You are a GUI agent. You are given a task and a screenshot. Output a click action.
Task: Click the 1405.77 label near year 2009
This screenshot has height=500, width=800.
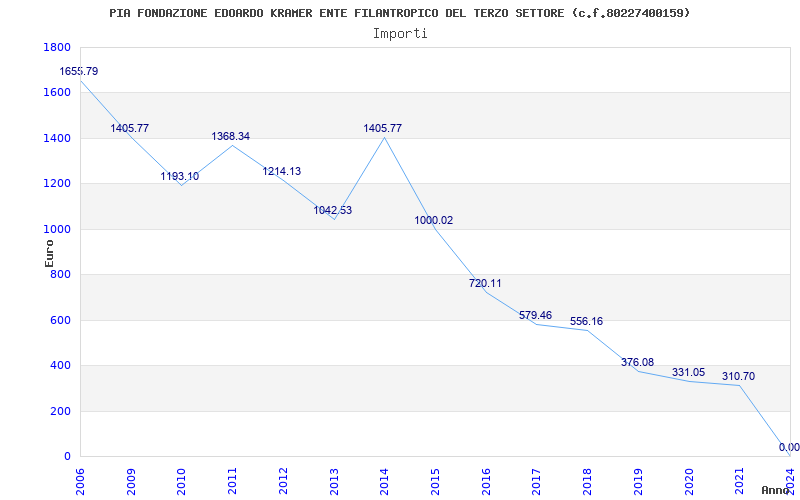point(130,129)
